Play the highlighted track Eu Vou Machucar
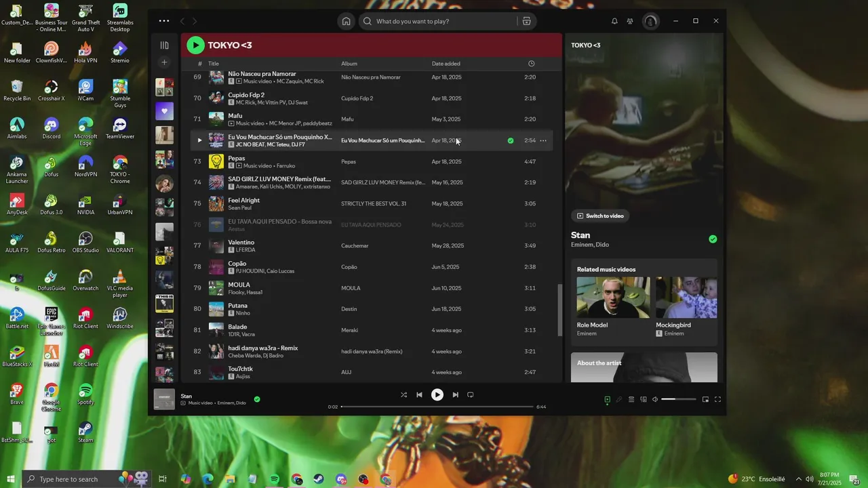868x488 pixels. click(199, 140)
